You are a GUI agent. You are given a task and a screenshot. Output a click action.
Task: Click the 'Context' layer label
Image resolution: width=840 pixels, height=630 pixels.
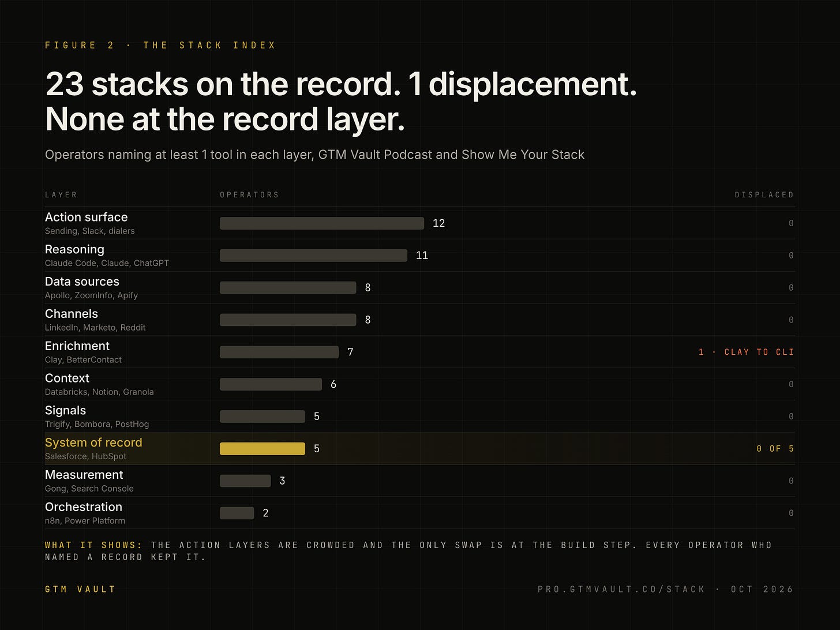pos(67,378)
